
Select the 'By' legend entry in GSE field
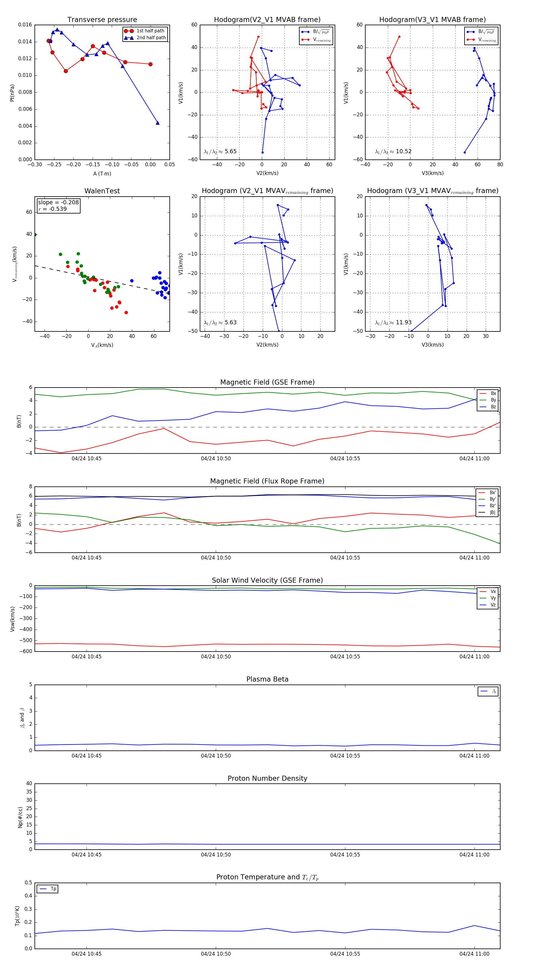488,400
